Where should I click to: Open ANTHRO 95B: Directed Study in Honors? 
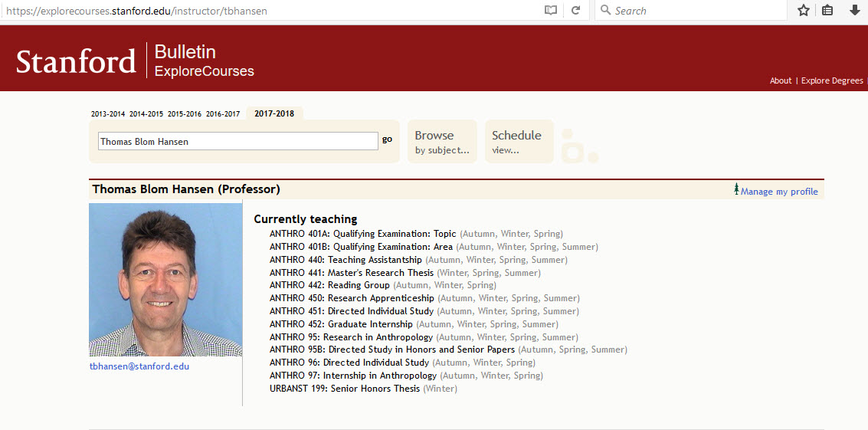392,350
